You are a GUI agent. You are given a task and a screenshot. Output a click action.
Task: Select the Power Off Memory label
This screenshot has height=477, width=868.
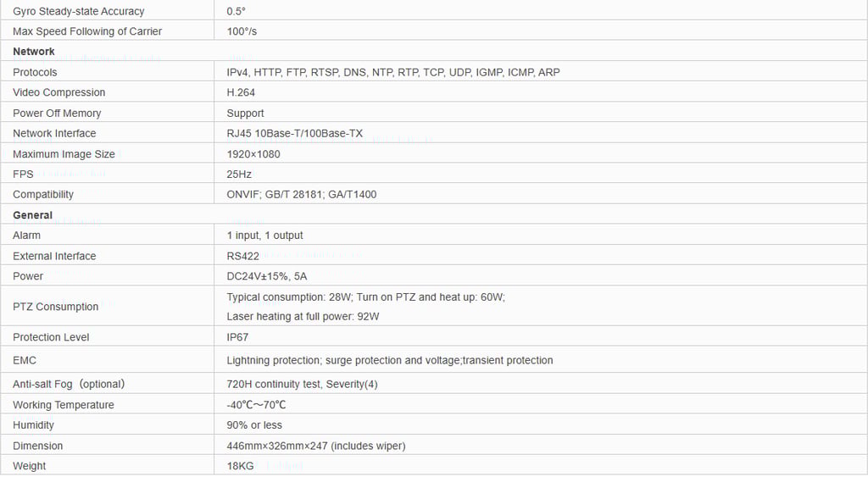coord(57,114)
